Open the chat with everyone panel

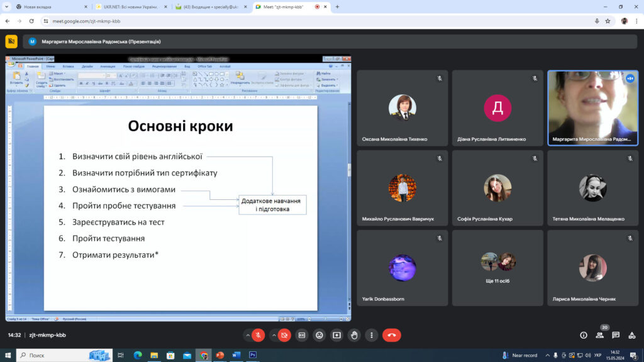click(615, 336)
